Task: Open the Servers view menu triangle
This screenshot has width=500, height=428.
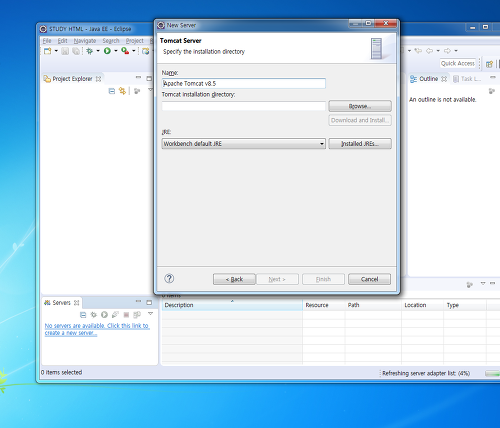Action: pyautogui.click(x=150, y=314)
